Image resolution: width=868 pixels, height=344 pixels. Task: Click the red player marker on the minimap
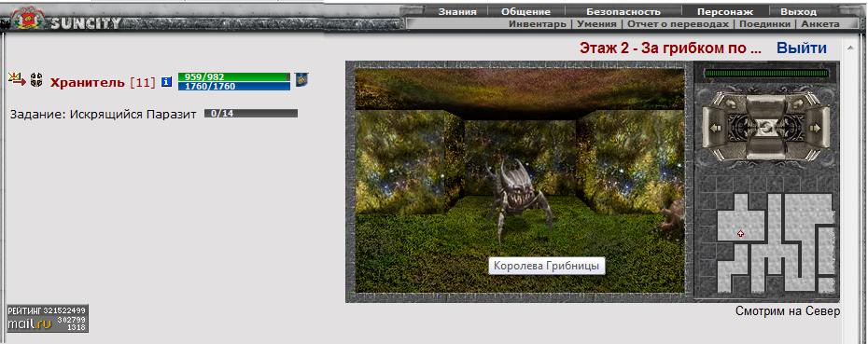[x=741, y=234]
